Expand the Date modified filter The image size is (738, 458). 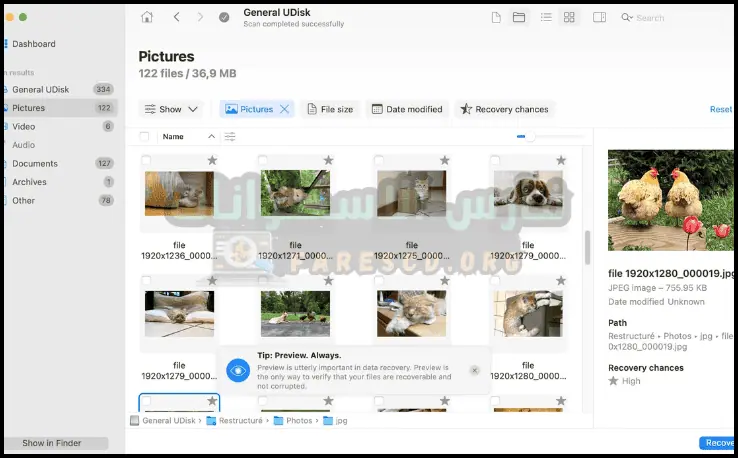(406, 109)
